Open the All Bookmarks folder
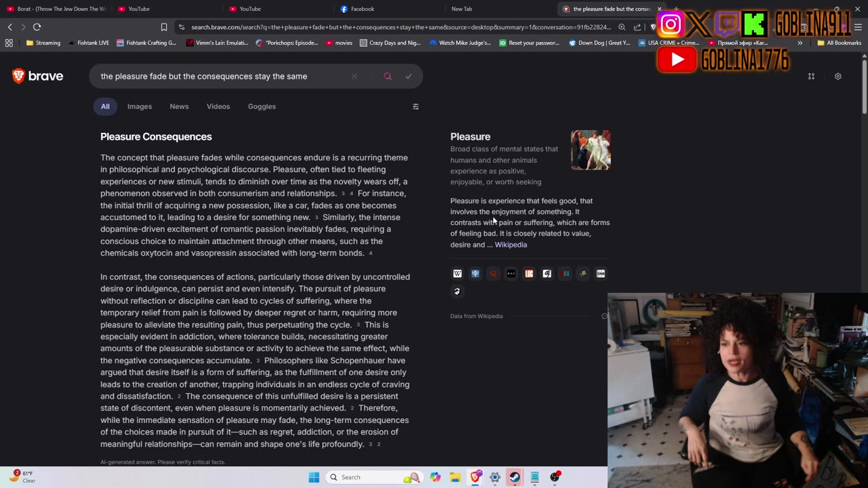Screen dimensions: 868x488 pyautogui.click(x=840, y=43)
